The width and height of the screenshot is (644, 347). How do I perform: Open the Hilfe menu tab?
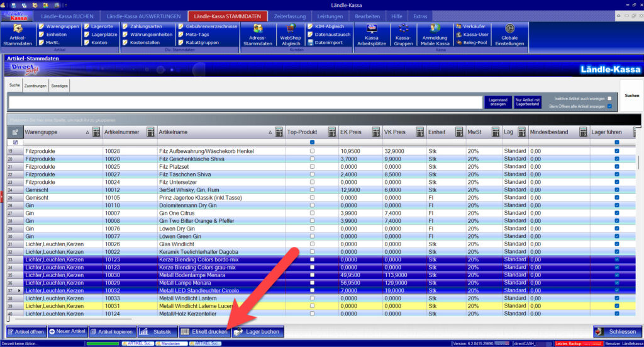pyautogui.click(x=397, y=16)
